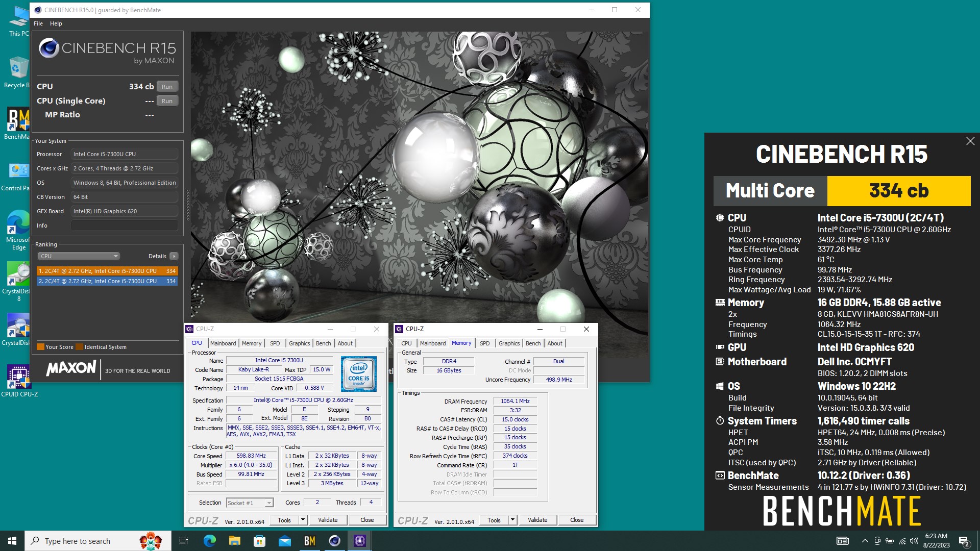Switch to Cinebench taskbar icon

point(334,541)
